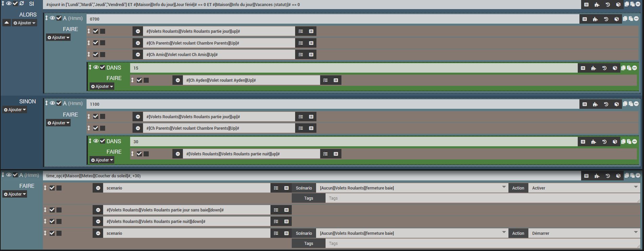The image size is (644, 251).
Task: Open the Action dropdown showing Activer
Action: tap(584, 188)
